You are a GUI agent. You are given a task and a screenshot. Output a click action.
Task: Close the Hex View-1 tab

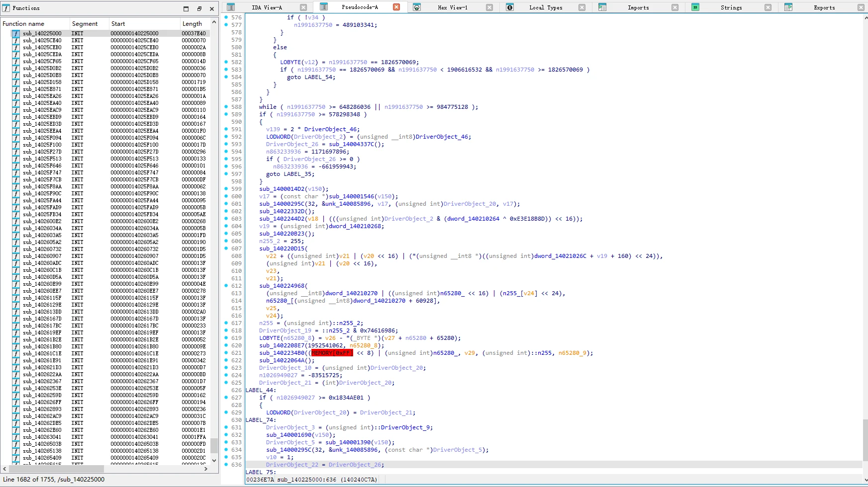click(489, 7)
